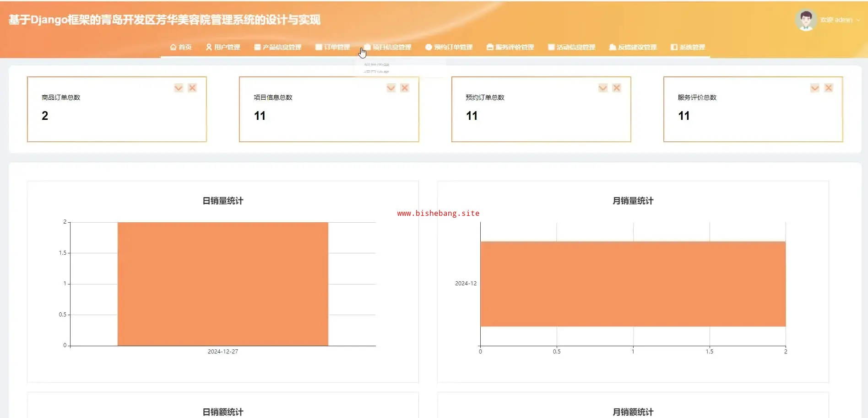This screenshot has height=418, width=868.
Task: Expand the 欢迎 admin account dropdown
Action: (840, 20)
